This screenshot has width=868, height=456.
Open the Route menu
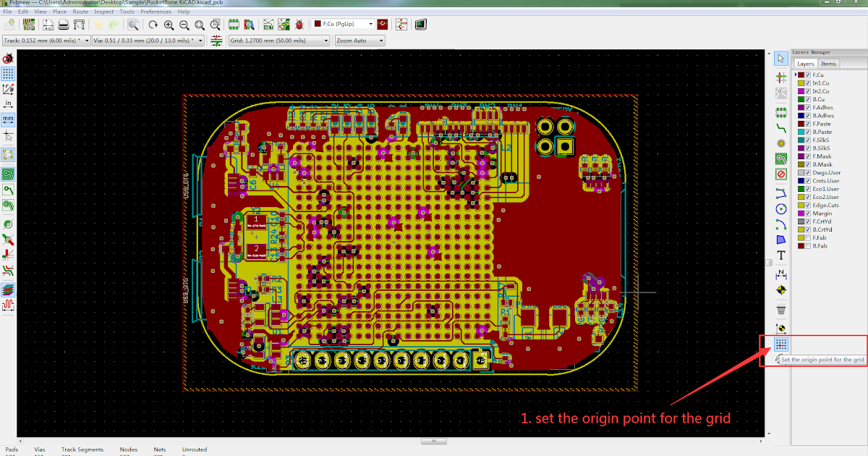point(80,12)
